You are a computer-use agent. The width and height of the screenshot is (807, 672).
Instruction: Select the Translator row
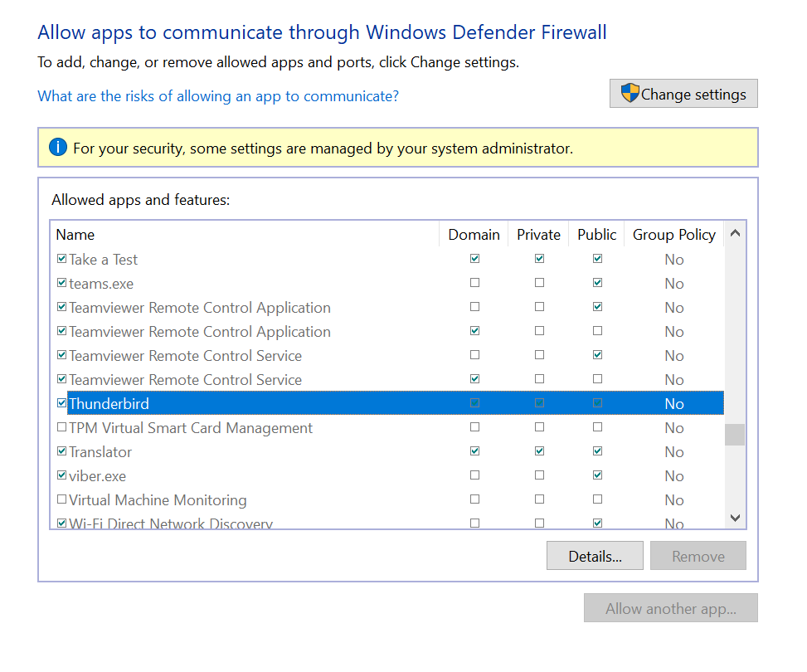click(x=387, y=451)
